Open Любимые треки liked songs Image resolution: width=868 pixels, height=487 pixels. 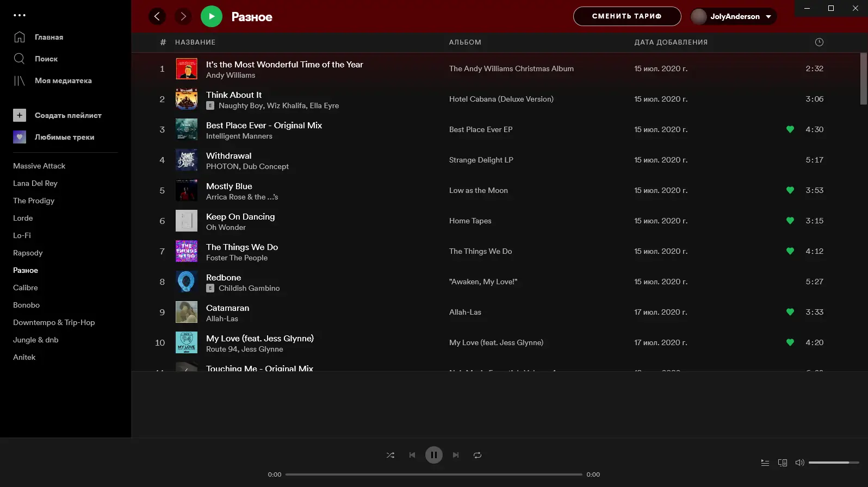click(x=64, y=137)
